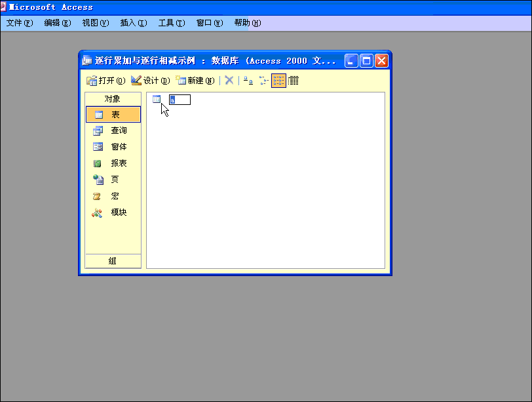Select 报表 (Reports) in objects pane

(113, 163)
